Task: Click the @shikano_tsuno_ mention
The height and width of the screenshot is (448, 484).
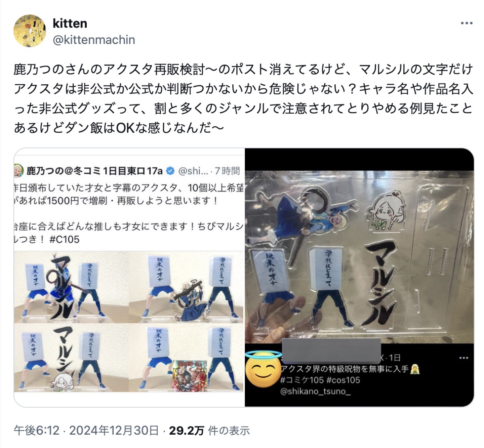Action: pos(315,392)
